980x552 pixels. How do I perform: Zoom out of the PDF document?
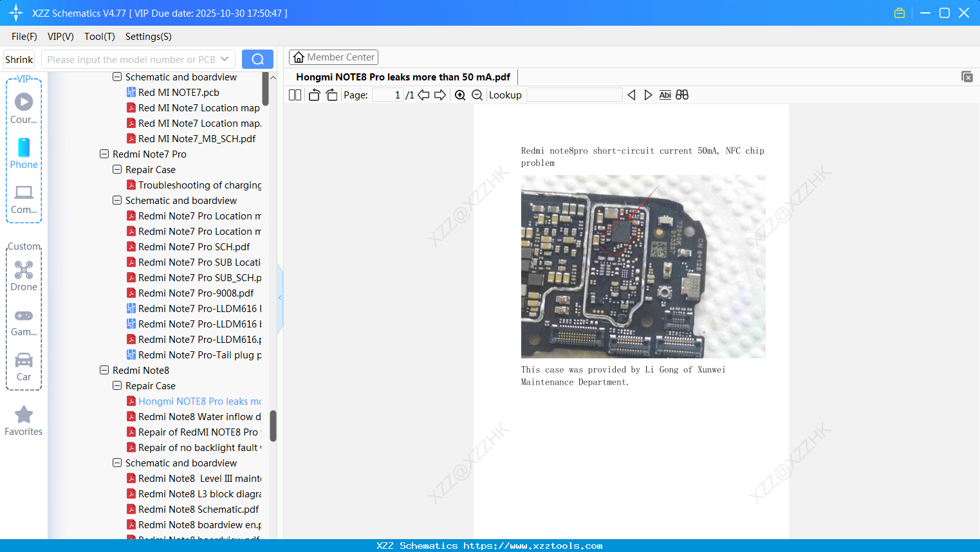click(x=477, y=95)
